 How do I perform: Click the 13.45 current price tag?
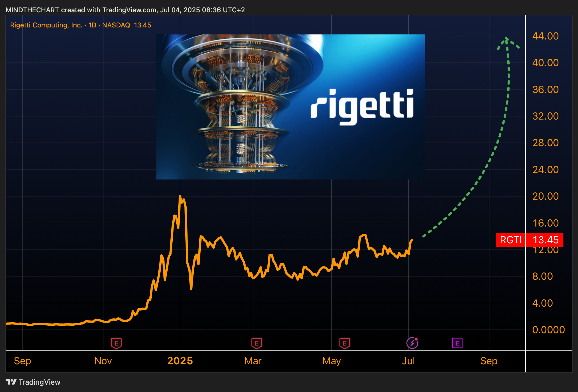[545, 240]
